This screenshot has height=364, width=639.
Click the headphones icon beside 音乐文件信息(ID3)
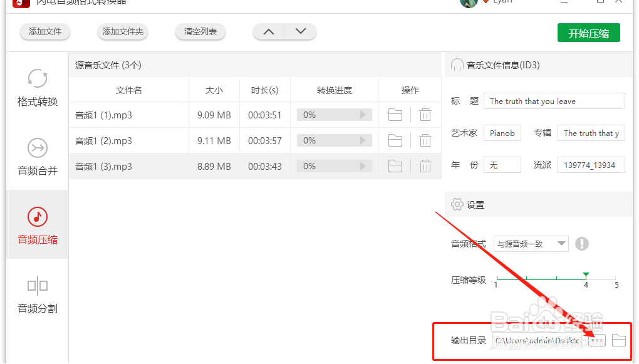click(457, 65)
